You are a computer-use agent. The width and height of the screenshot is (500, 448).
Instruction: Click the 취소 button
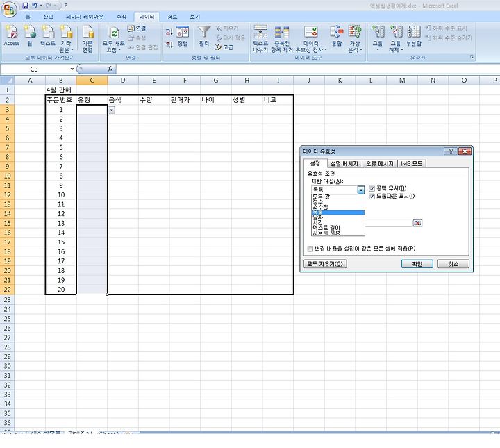[453, 264]
